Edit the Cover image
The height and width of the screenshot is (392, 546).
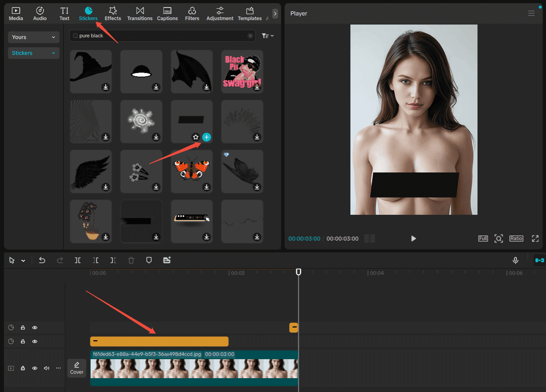tap(77, 368)
